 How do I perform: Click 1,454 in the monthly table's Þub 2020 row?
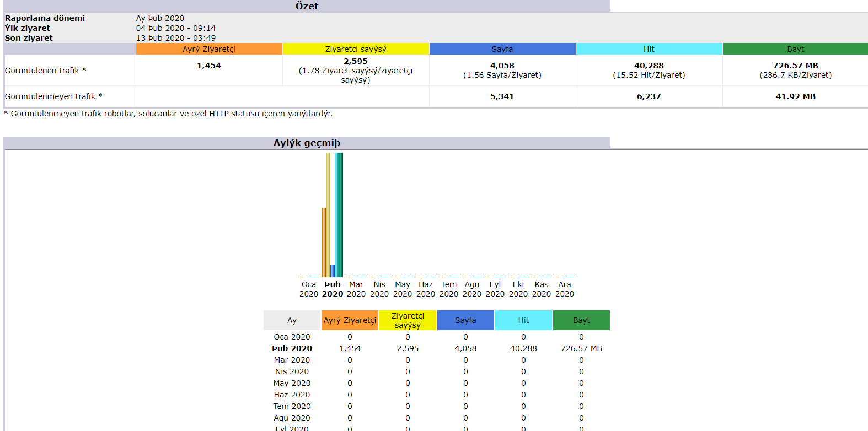pyautogui.click(x=350, y=348)
